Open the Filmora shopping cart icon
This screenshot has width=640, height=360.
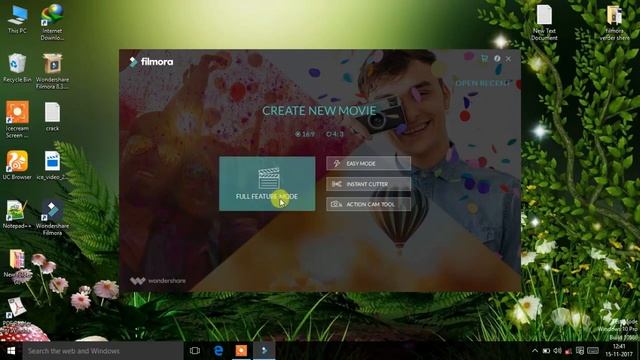click(484, 59)
